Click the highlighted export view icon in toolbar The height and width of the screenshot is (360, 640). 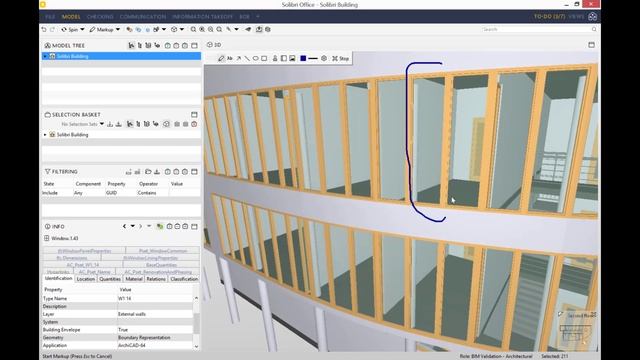pos(259,29)
